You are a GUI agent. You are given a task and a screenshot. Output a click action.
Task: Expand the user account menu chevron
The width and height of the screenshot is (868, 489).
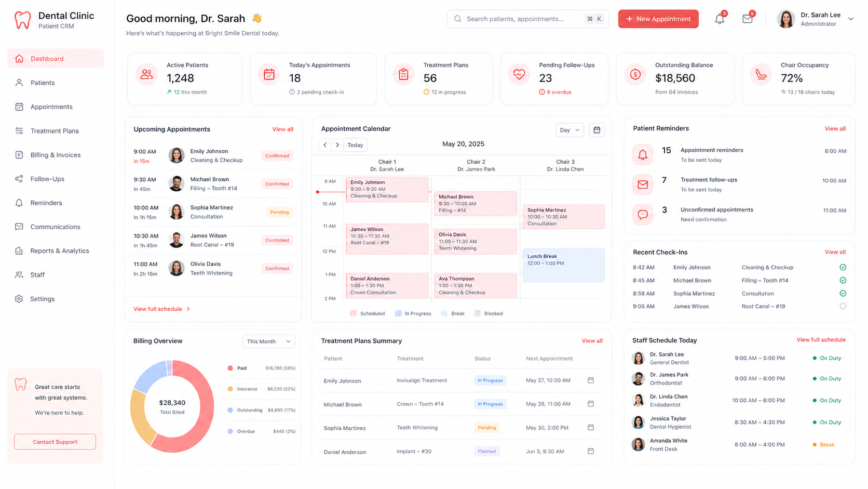click(x=851, y=19)
